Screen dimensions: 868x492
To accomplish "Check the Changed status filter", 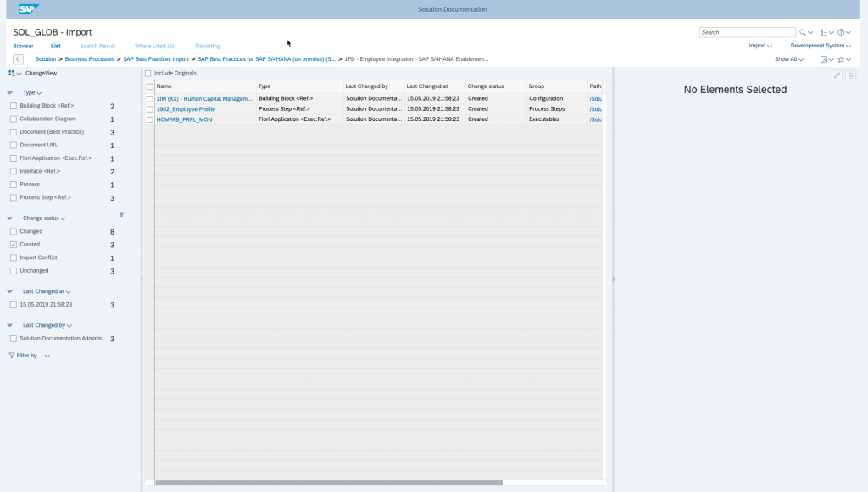I will pyautogui.click(x=14, y=232).
